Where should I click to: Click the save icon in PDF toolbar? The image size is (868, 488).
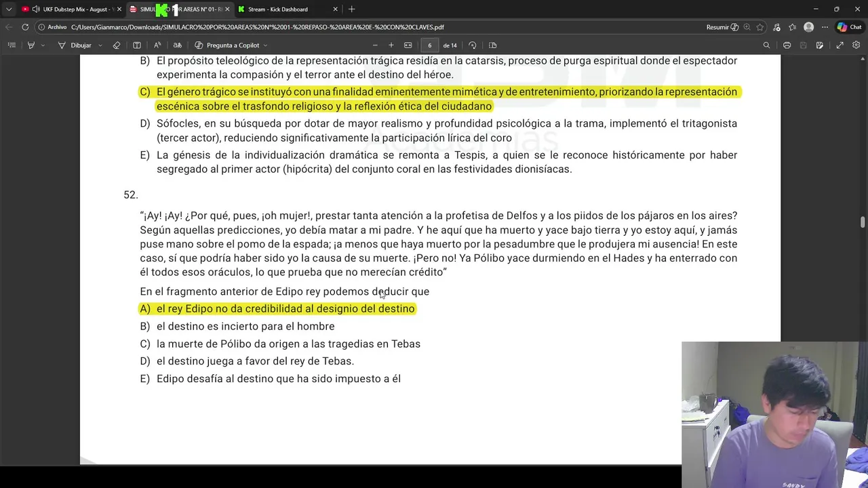click(x=804, y=45)
